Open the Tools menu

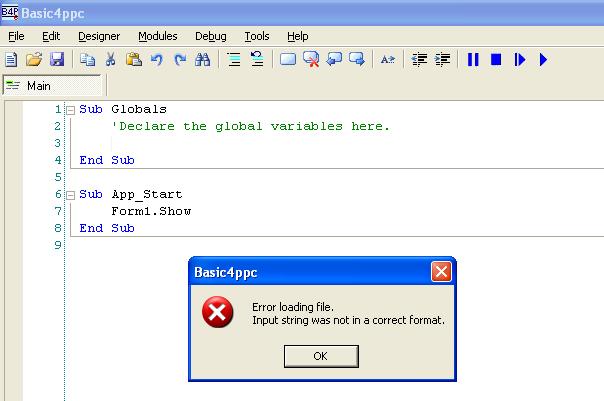(257, 36)
